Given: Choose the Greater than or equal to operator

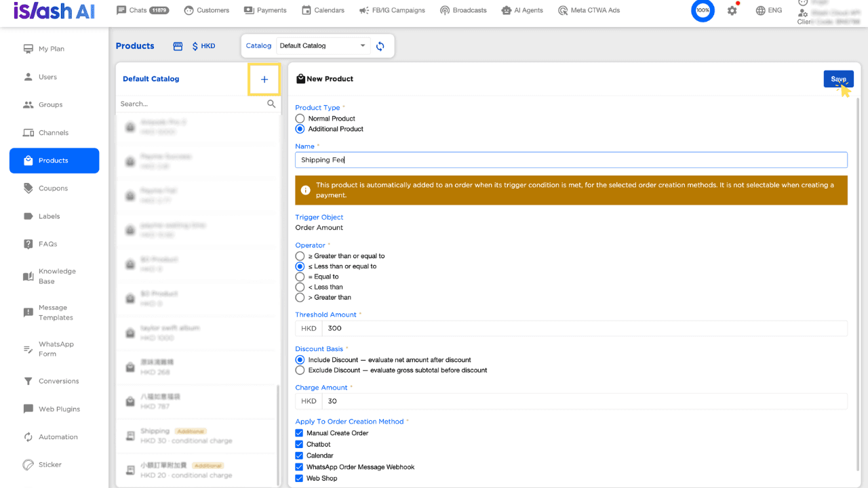Looking at the screenshot, I should (x=300, y=256).
